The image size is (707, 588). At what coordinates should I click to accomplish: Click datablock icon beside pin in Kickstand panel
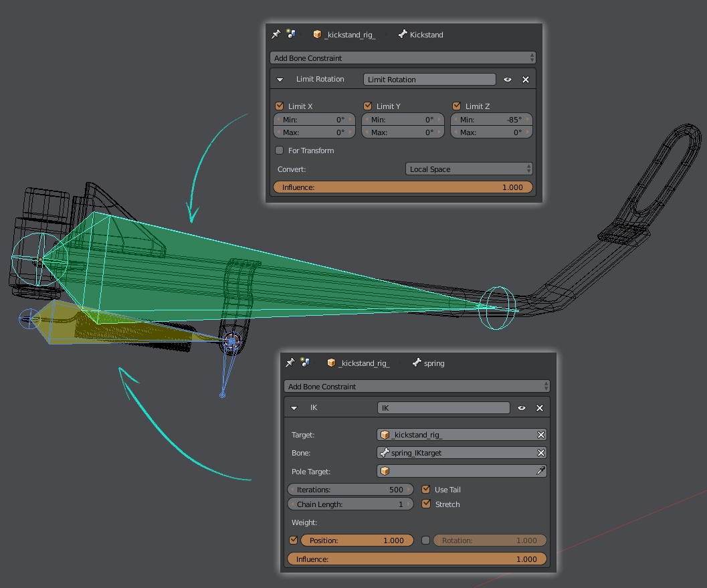291,34
